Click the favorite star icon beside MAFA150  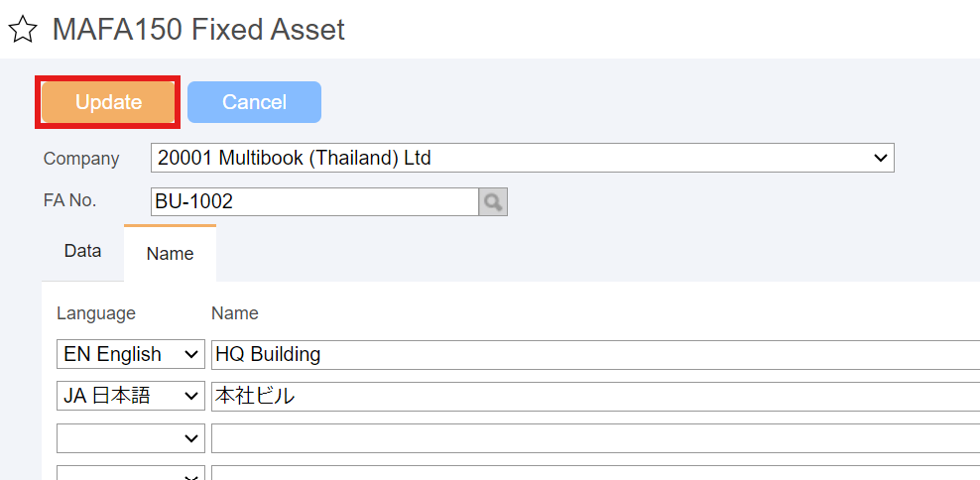pyautogui.click(x=23, y=30)
